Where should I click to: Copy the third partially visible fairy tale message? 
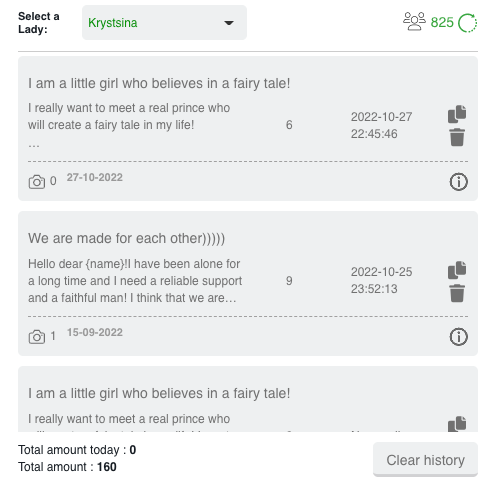(x=457, y=424)
